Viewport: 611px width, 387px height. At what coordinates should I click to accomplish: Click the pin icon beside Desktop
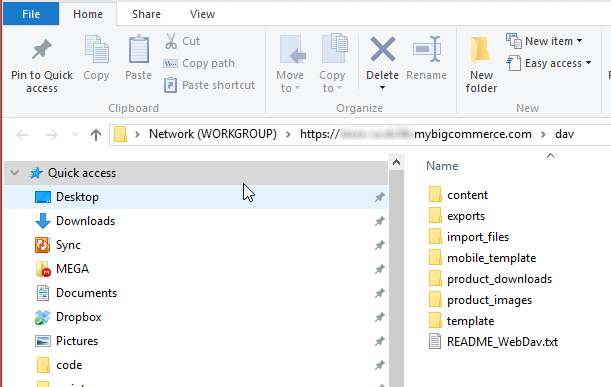point(380,197)
